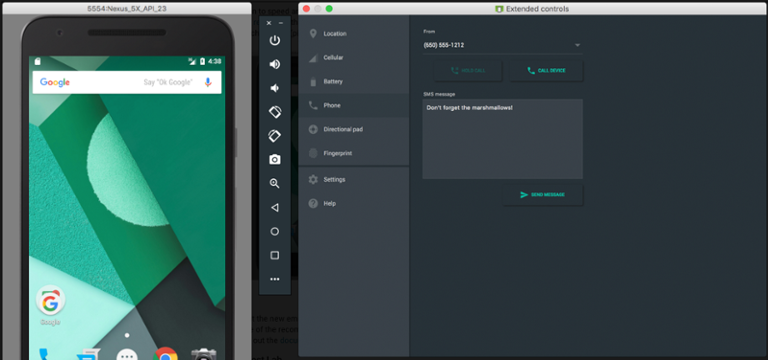Open the Settings section

coord(354,180)
